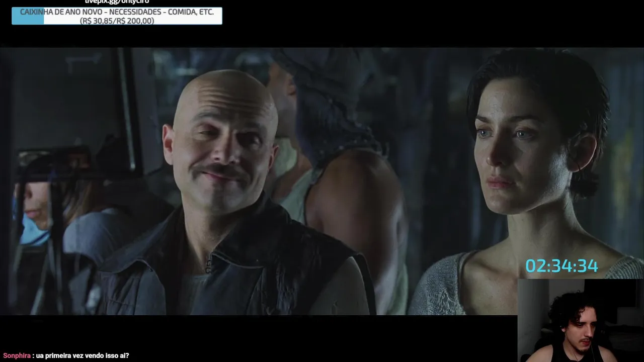
Task: Click the R$ 30,85/R$ 200,00 goal amount
Action: pos(117,21)
